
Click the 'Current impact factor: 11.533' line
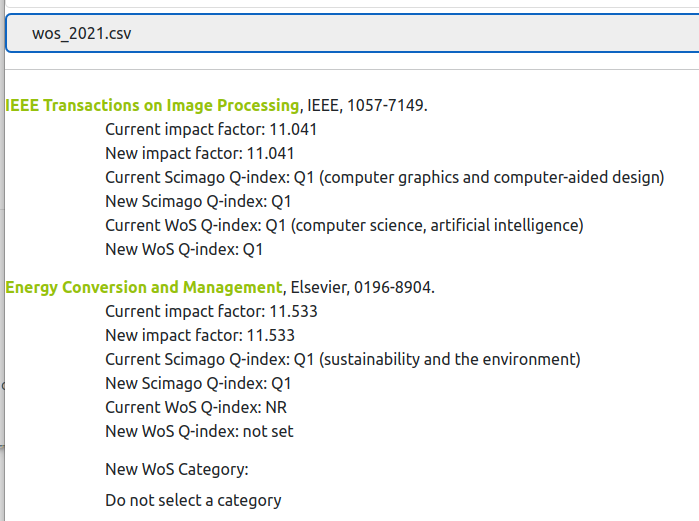(211, 311)
